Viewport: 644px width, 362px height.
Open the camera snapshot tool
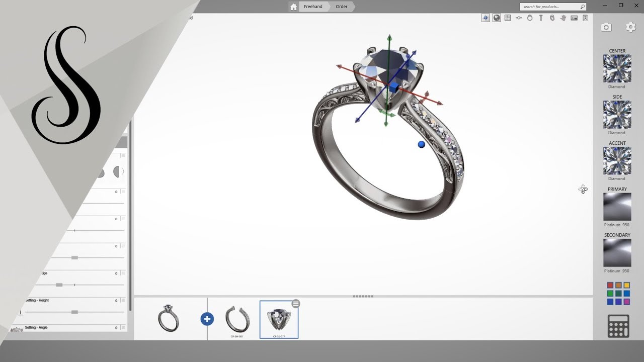click(606, 27)
